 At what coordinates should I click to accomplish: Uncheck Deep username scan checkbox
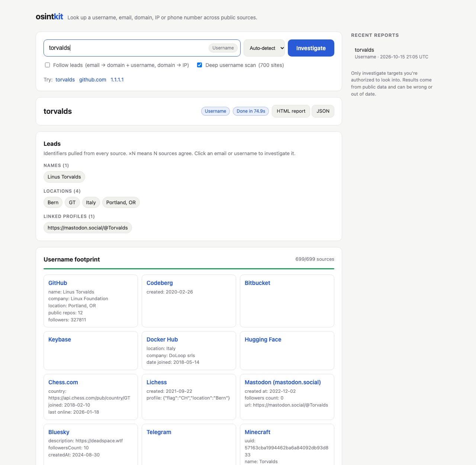pyautogui.click(x=200, y=65)
